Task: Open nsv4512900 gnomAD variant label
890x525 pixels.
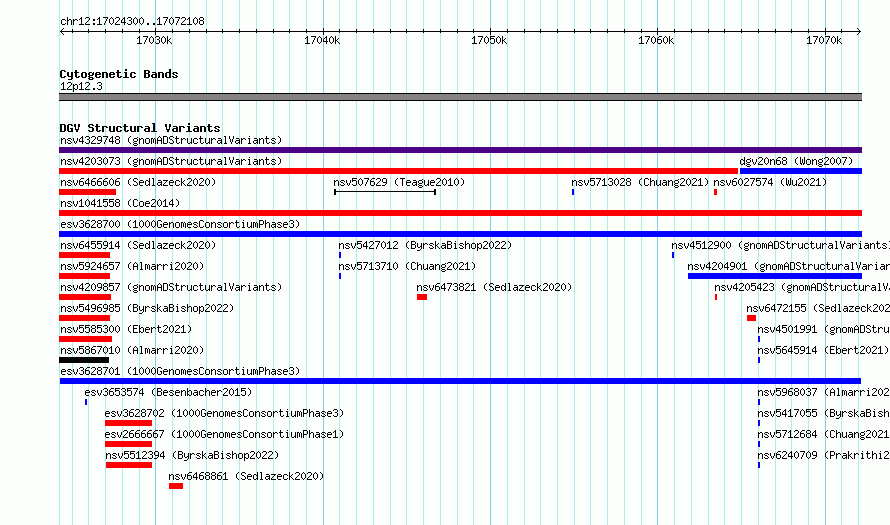Action: point(780,245)
